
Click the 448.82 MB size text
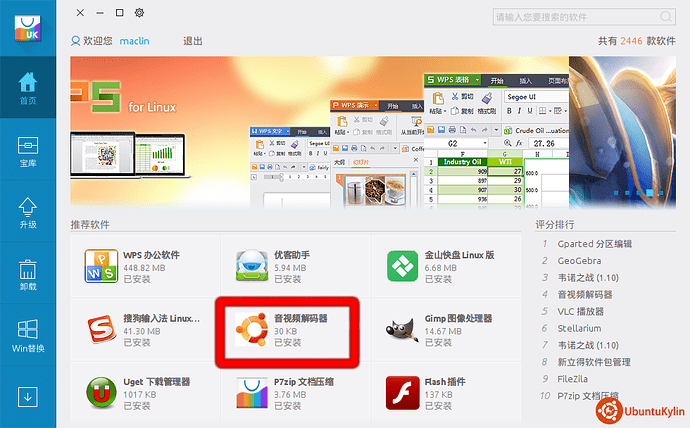point(144,268)
